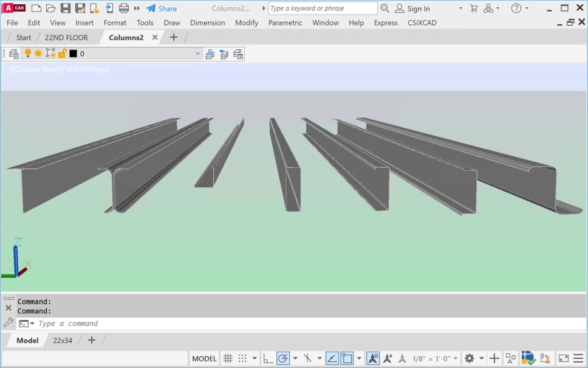588x368 pixels.
Task: Click Sign In
Action: (x=412, y=9)
